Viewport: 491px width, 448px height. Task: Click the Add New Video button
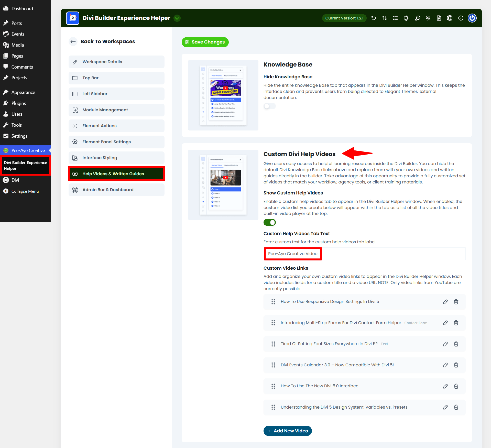click(288, 431)
